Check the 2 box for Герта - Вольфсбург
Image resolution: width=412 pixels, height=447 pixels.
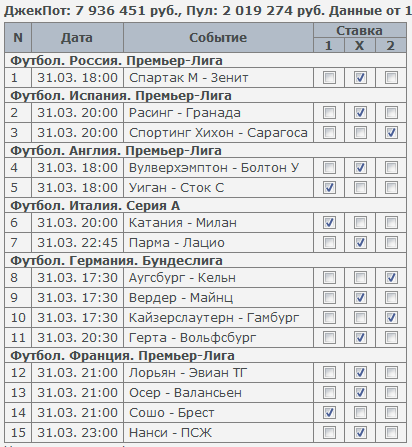coord(391,338)
